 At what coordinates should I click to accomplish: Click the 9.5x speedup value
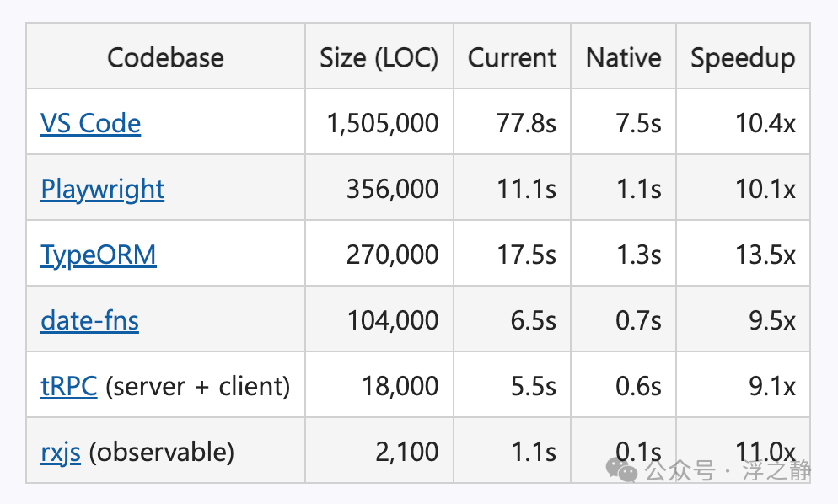tap(771, 320)
